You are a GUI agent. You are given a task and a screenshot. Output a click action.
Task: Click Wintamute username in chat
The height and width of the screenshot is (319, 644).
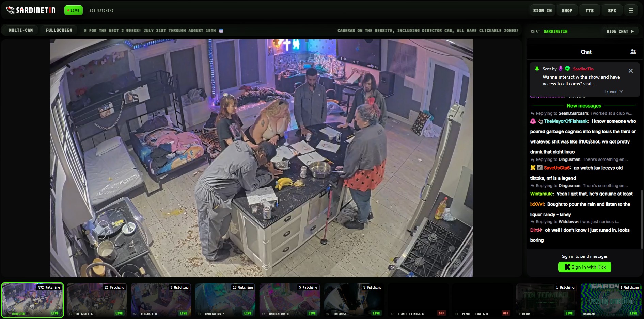point(542,194)
